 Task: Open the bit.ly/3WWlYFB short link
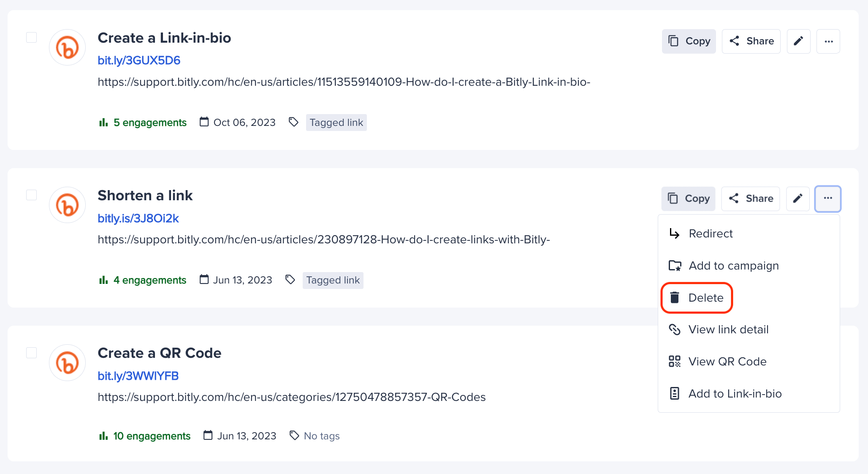138,375
